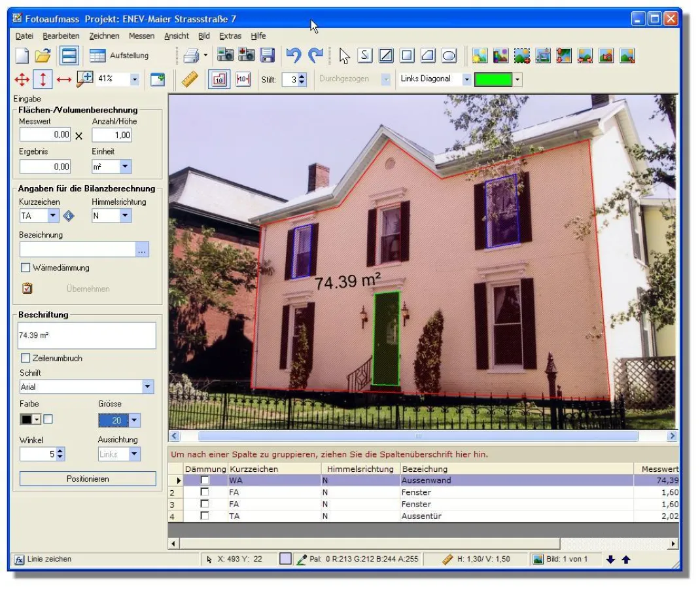The width and height of the screenshot is (700, 589).
Task: Click the Aufstellung button
Action: pos(120,56)
